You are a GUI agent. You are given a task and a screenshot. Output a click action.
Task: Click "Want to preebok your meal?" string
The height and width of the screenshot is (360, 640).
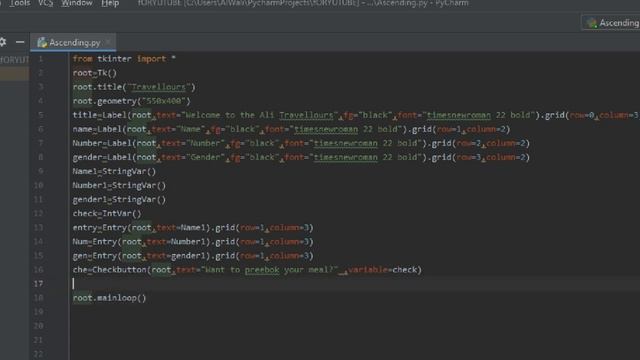pos(270,270)
